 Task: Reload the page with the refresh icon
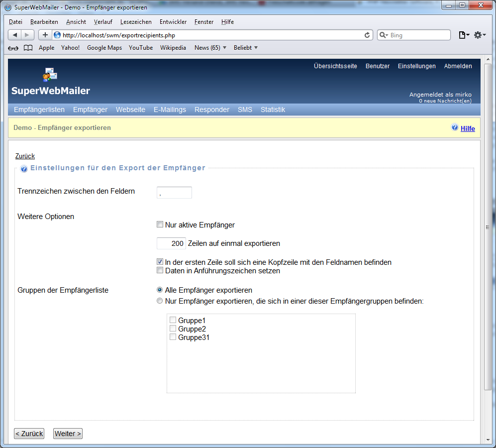tap(367, 35)
